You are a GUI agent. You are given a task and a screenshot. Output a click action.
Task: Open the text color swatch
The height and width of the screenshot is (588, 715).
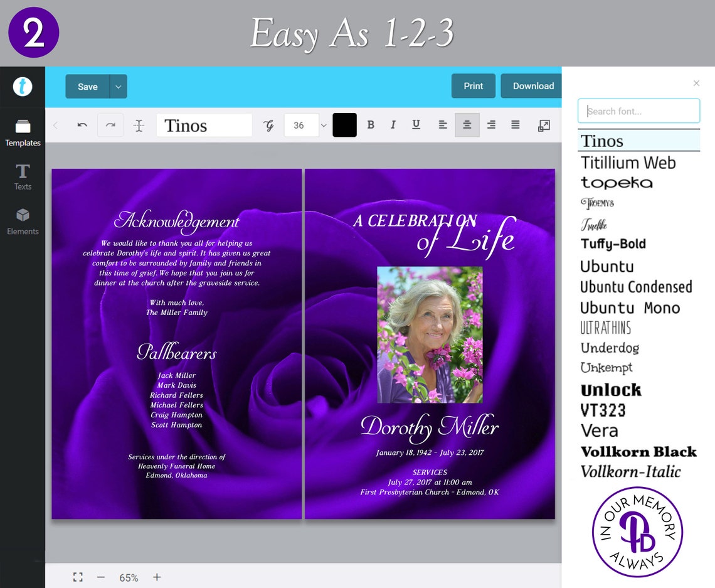coord(344,125)
